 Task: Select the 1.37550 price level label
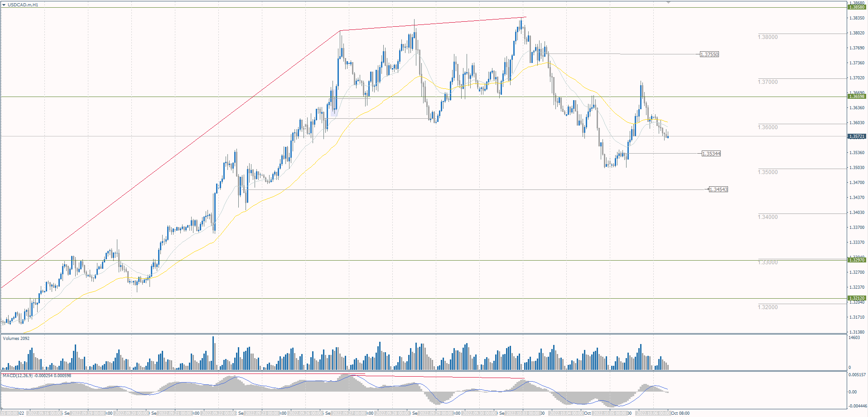tap(709, 54)
